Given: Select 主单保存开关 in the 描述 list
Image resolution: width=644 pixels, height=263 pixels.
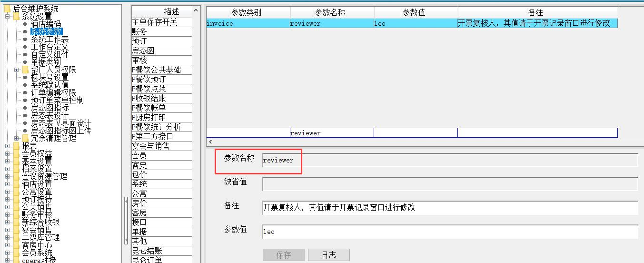Looking at the screenshot, I should [x=161, y=22].
